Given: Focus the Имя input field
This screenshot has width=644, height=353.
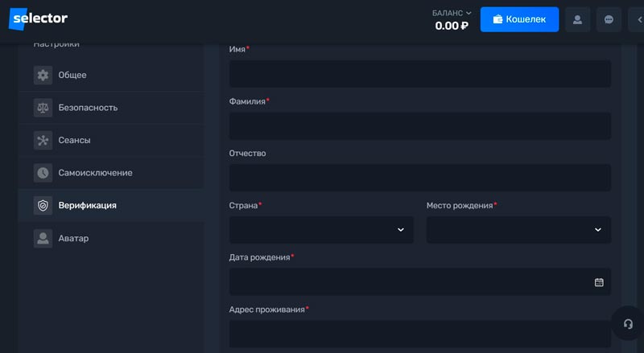Looking at the screenshot, I should 419,74.
